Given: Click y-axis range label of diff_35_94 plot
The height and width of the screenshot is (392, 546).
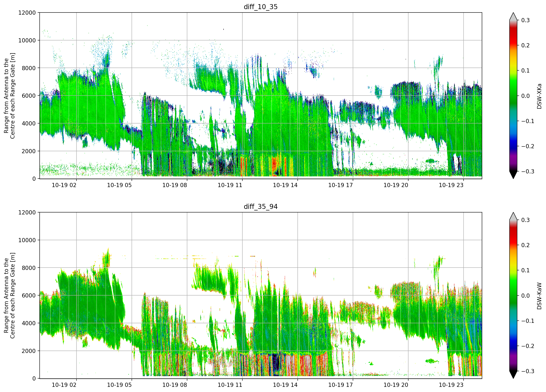Looking at the screenshot, I should pos(9,295).
